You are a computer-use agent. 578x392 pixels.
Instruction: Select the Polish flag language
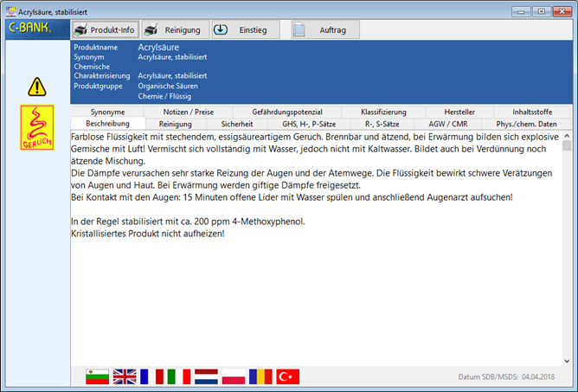[232, 376]
